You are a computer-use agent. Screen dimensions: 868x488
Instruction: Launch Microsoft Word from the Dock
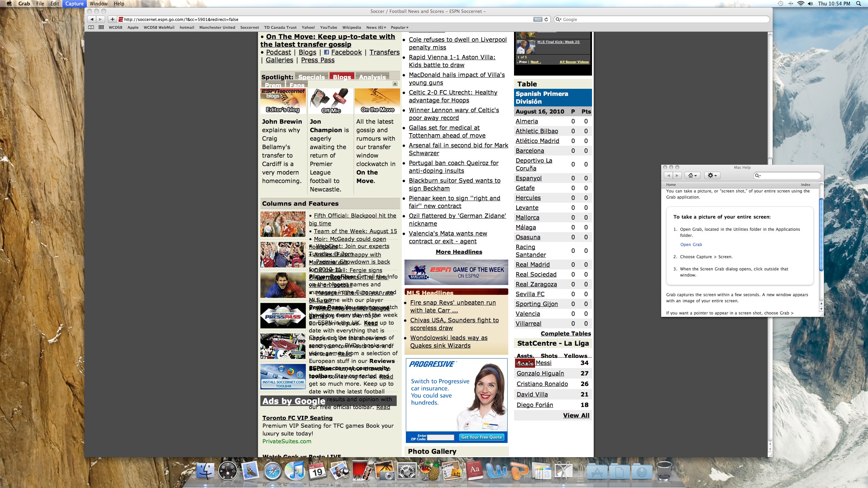tap(496, 471)
